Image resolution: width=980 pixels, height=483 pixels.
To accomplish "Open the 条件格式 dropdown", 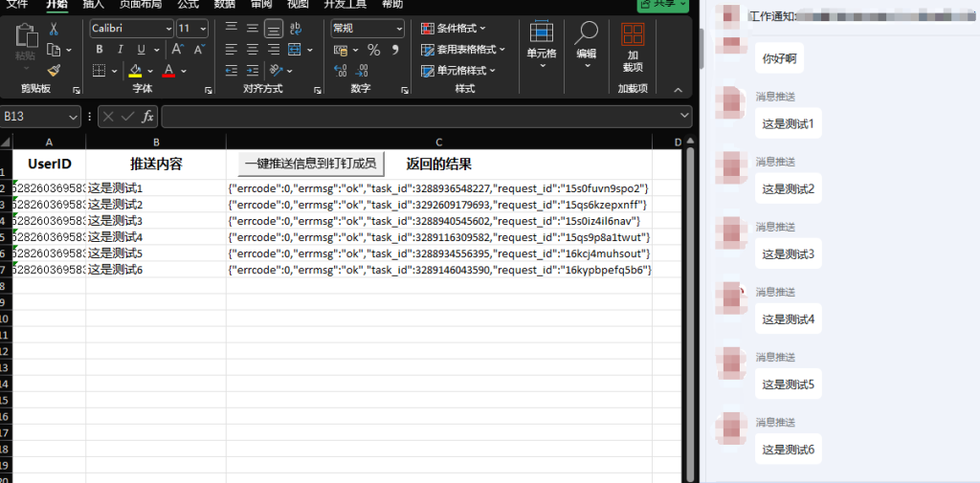I will 455,29.
